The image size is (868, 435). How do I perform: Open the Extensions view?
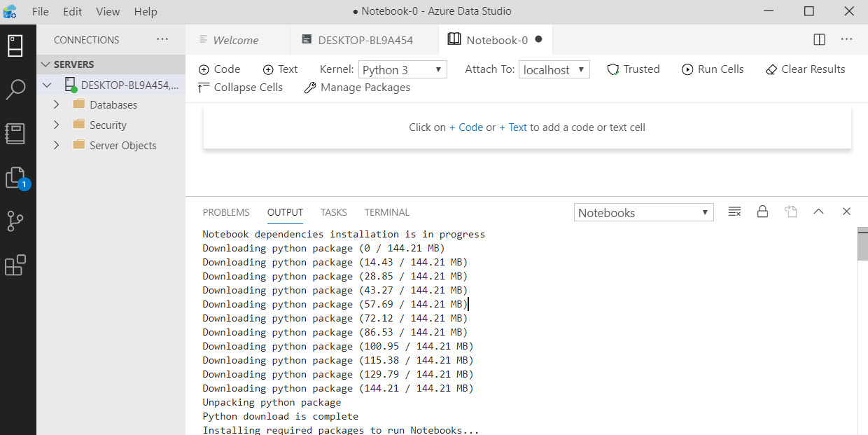pos(15,265)
